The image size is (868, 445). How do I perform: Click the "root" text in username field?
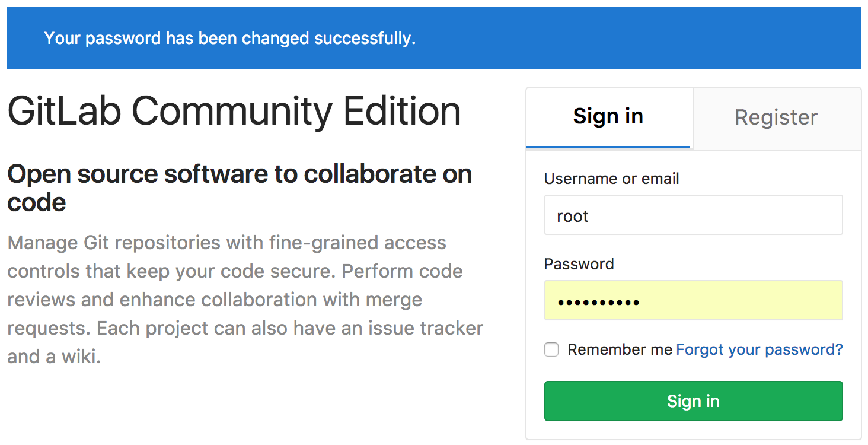(572, 216)
